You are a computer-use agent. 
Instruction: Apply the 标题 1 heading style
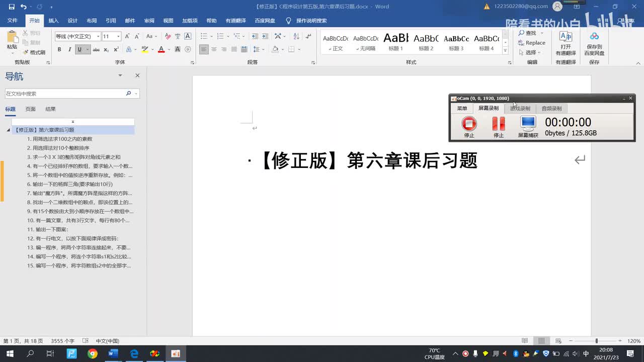[x=396, y=43]
